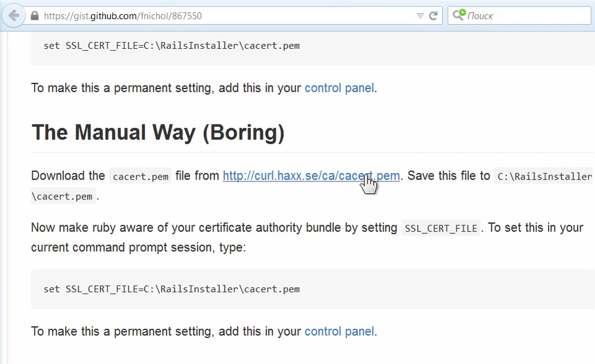Click the C:\RailsInstaller inline path code

point(544,177)
